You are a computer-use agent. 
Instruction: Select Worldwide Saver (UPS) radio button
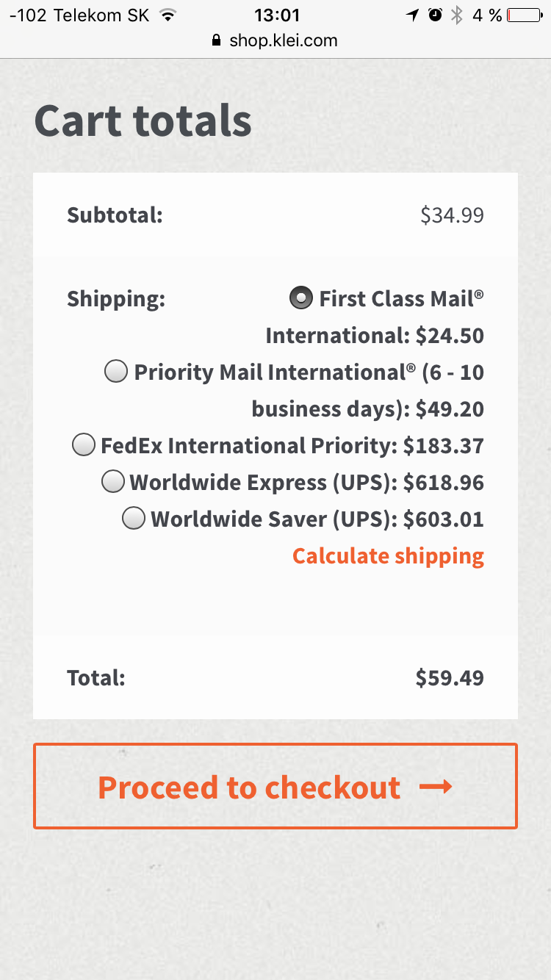tap(134, 519)
